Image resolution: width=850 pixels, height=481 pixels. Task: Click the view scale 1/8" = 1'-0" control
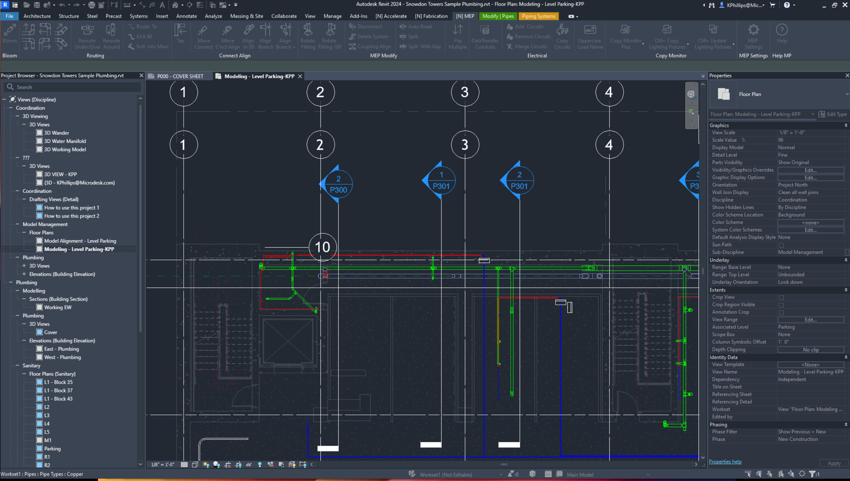click(161, 465)
